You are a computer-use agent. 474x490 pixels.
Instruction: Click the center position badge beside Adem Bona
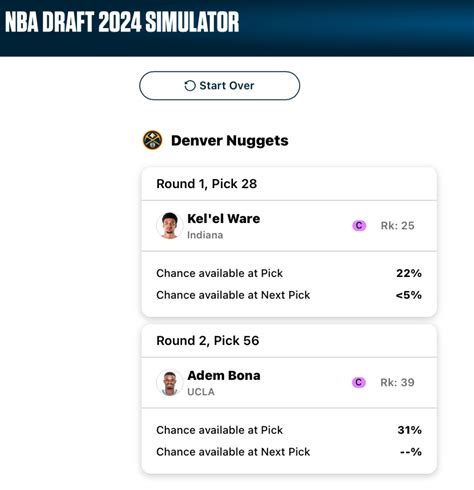tap(359, 382)
